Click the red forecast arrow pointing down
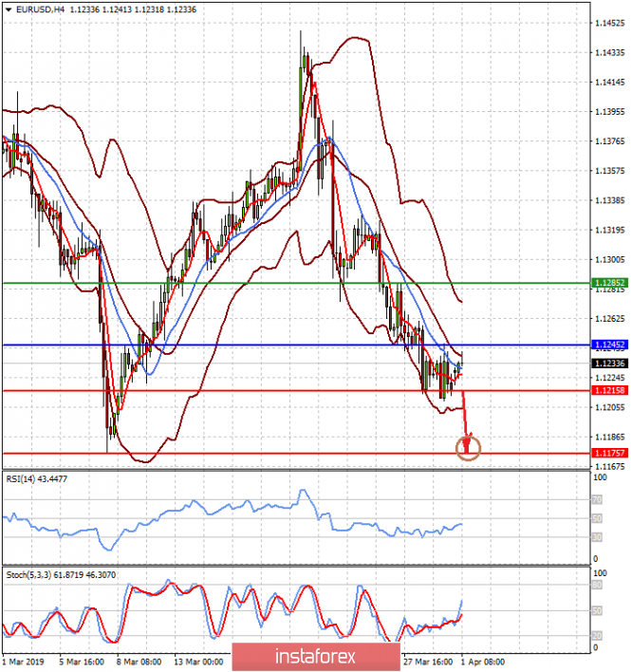 (466, 421)
